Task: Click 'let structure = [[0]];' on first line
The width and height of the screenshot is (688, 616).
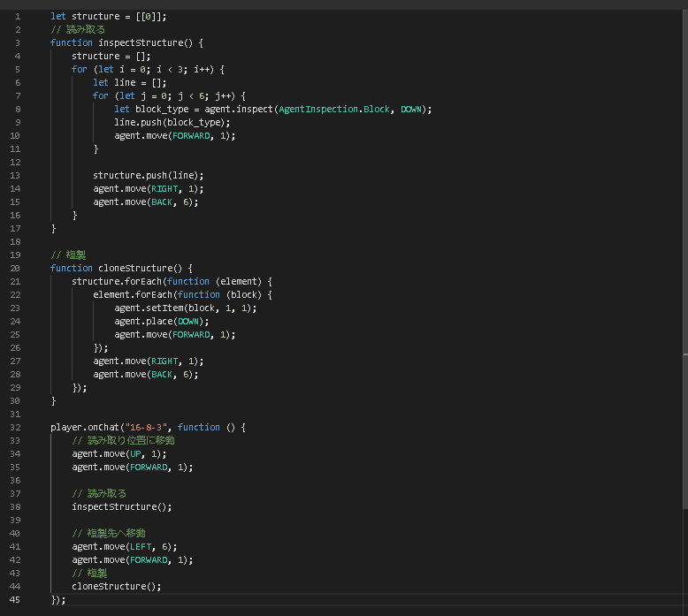Action: click(x=108, y=16)
